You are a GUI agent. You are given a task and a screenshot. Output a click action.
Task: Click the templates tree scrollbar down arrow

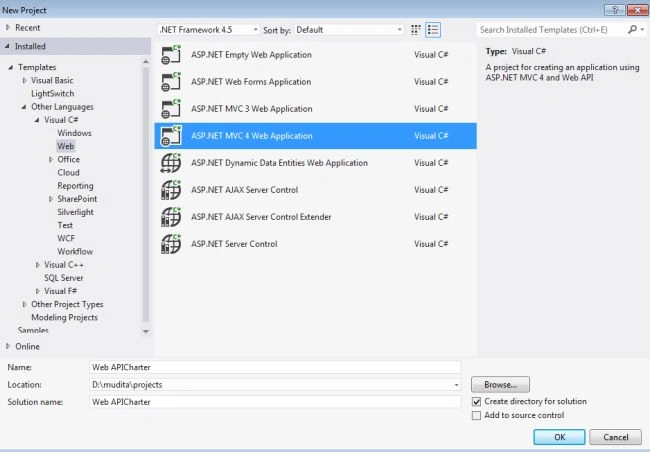point(146,331)
